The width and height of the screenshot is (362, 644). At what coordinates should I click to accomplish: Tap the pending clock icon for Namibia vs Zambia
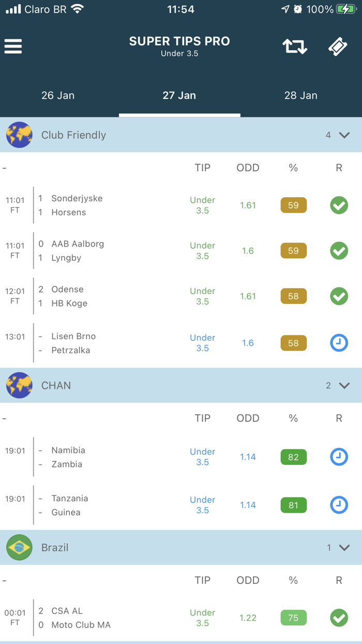pos(339,457)
